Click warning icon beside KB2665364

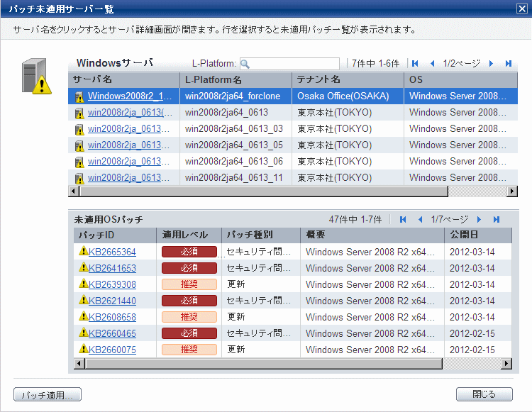(83, 251)
